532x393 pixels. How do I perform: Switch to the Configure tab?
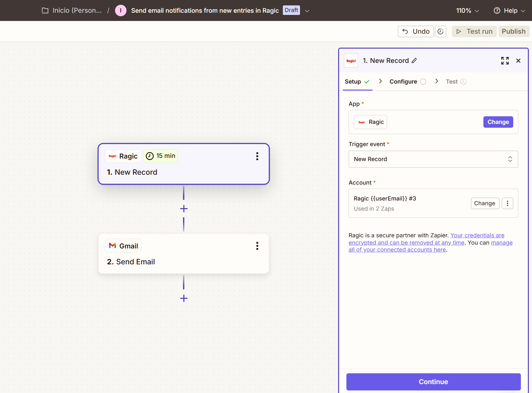click(408, 82)
